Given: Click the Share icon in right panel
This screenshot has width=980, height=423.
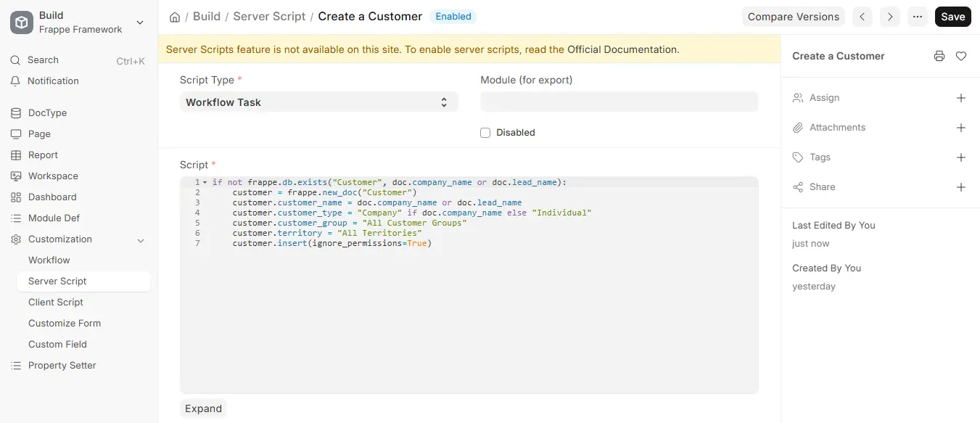Looking at the screenshot, I should (798, 187).
